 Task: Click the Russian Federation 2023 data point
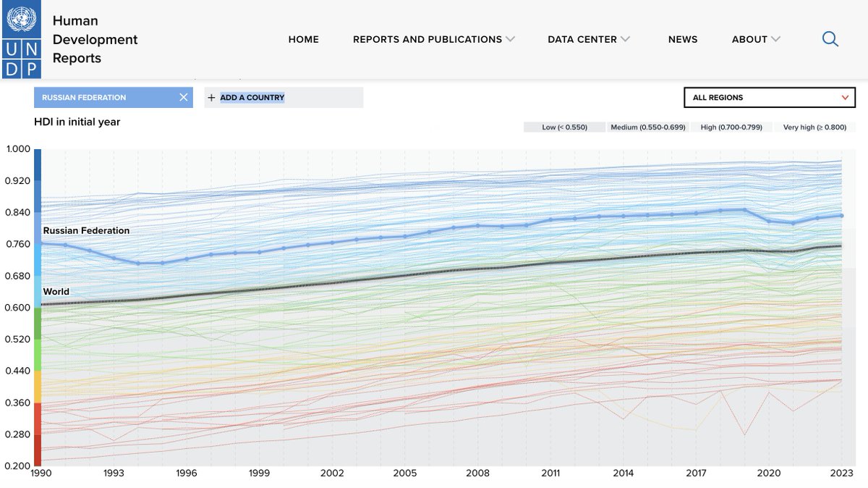click(x=841, y=216)
